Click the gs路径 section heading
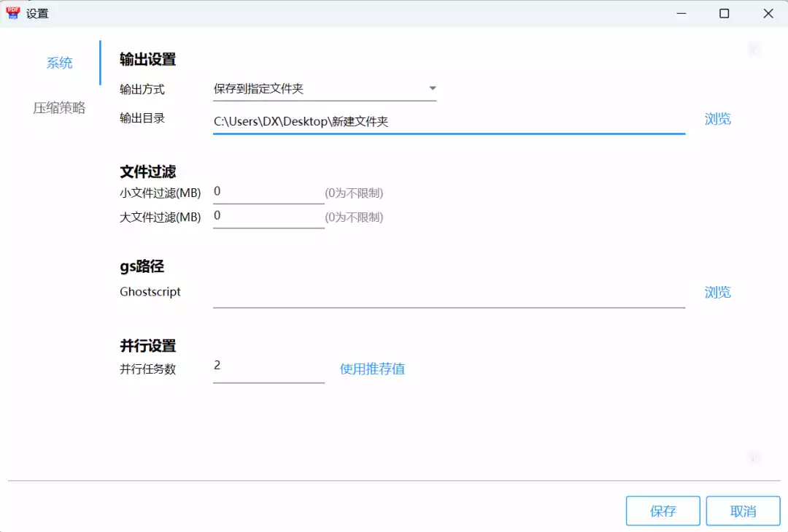 141,266
